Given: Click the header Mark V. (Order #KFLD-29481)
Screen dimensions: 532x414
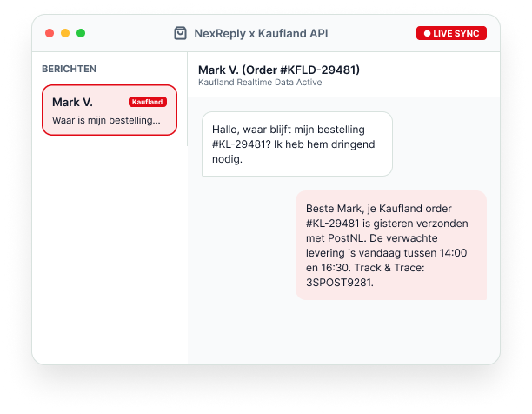Looking at the screenshot, I should coord(279,70).
